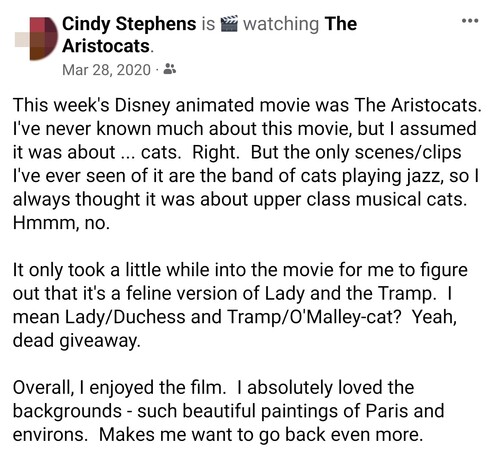Click the clapperboard watching activity icon
Image resolution: width=498 pixels, height=463 pixels.
click(229, 24)
